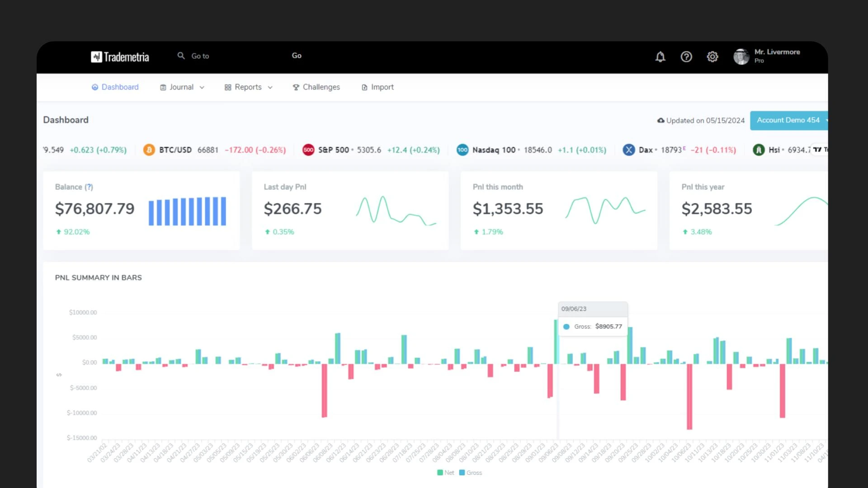The width and height of the screenshot is (868, 488).
Task: Expand the Reports dropdown menu
Action: point(248,87)
